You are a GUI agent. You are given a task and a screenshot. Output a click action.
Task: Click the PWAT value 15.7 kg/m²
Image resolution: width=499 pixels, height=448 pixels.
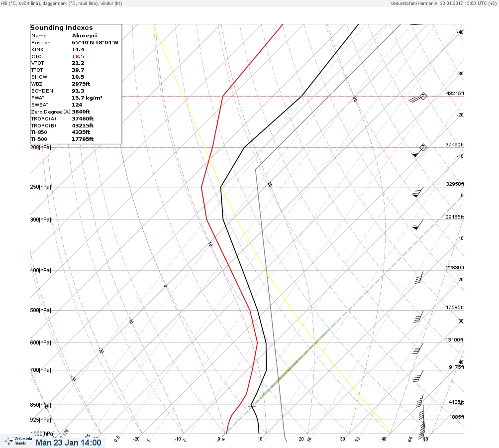pyautogui.click(x=87, y=98)
